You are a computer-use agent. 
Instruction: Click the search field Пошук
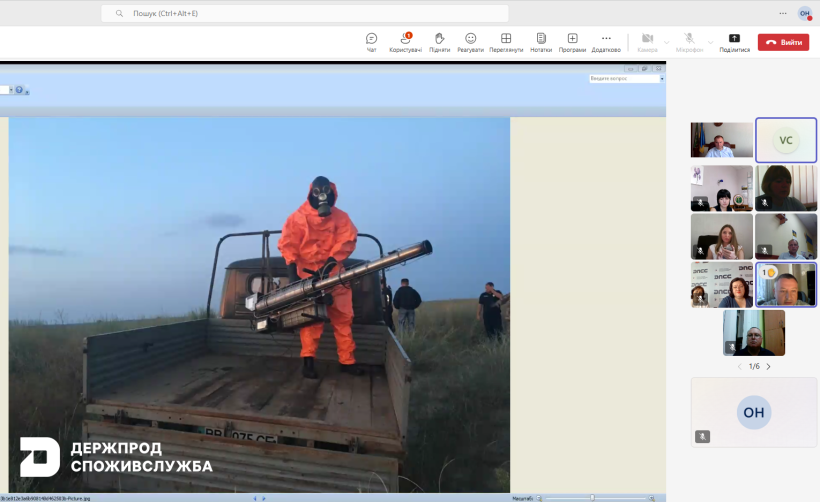[305, 13]
